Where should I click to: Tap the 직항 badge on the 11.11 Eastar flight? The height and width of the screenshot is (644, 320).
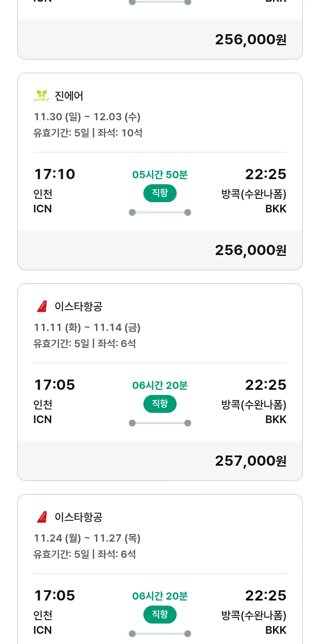(x=160, y=404)
